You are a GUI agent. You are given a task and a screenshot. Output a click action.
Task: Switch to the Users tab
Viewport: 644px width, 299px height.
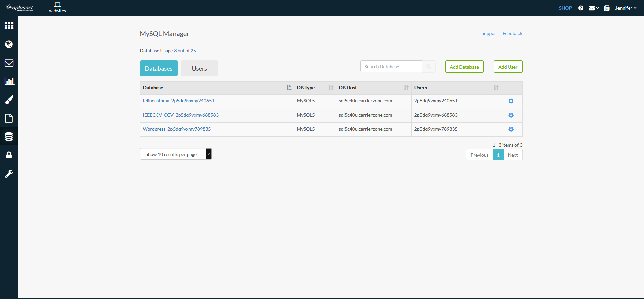coord(199,68)
